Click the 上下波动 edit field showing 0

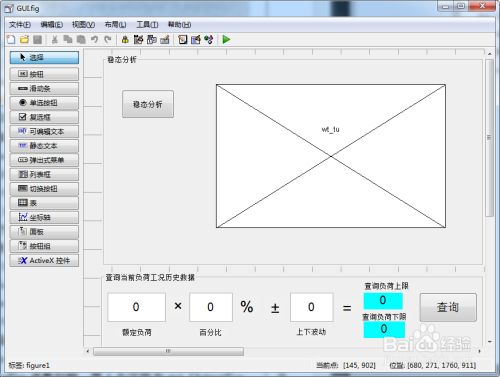pyautogui.click(x=311, y=307)
